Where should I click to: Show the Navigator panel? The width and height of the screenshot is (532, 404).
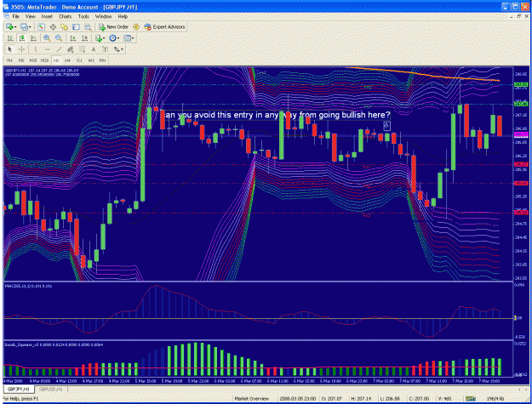click(x=64, y=26)
